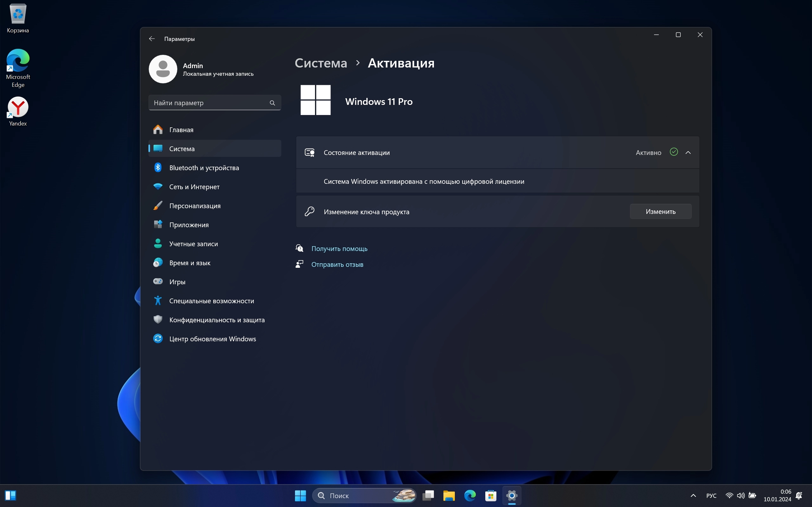This screenshot has width=812, height=507.
Task: Click the Изменить product key button
Action: coord(660,212)
